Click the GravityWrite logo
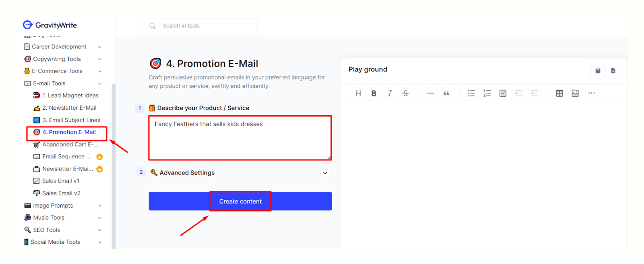 tap(50, 25)
